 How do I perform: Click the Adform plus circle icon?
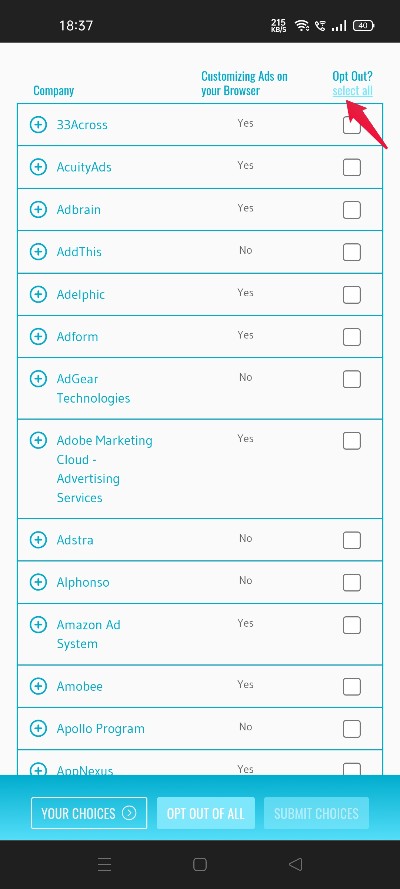pyautogui.click(x=38, y=336)
